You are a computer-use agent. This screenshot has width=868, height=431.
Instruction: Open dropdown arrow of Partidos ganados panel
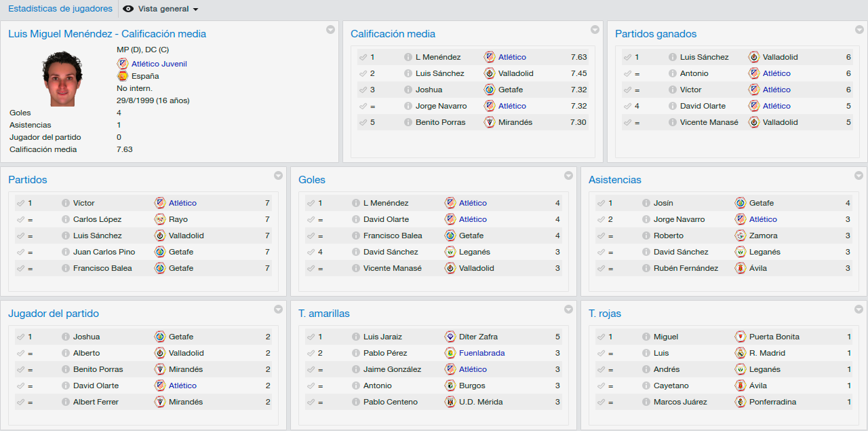click(x=859, y=30)
